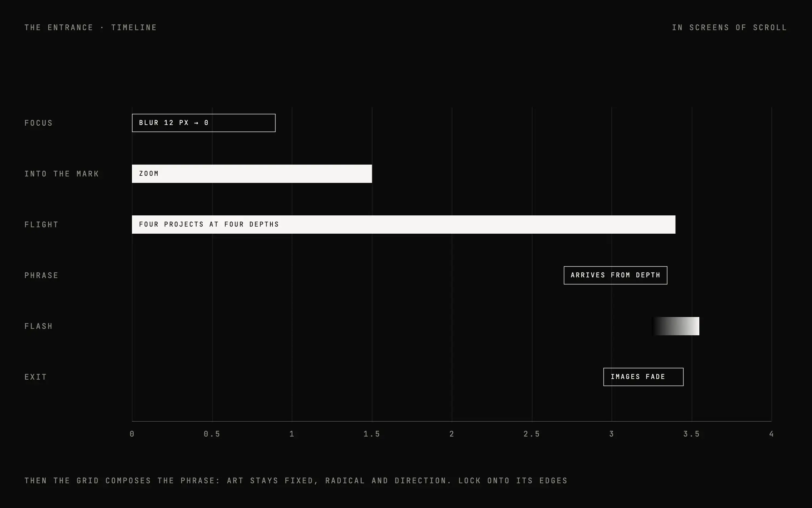Click the FOCUS row label
812x508 pixels.
pos(39,123)
